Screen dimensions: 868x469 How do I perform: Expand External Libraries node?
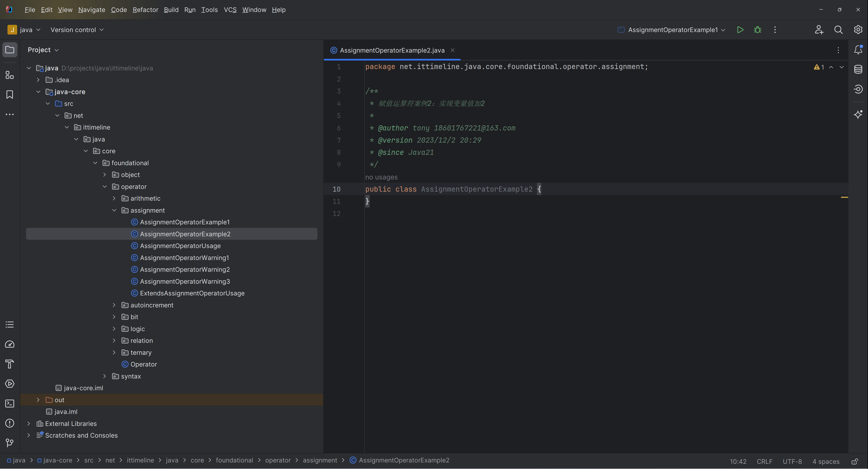click(x=29, y=424)
